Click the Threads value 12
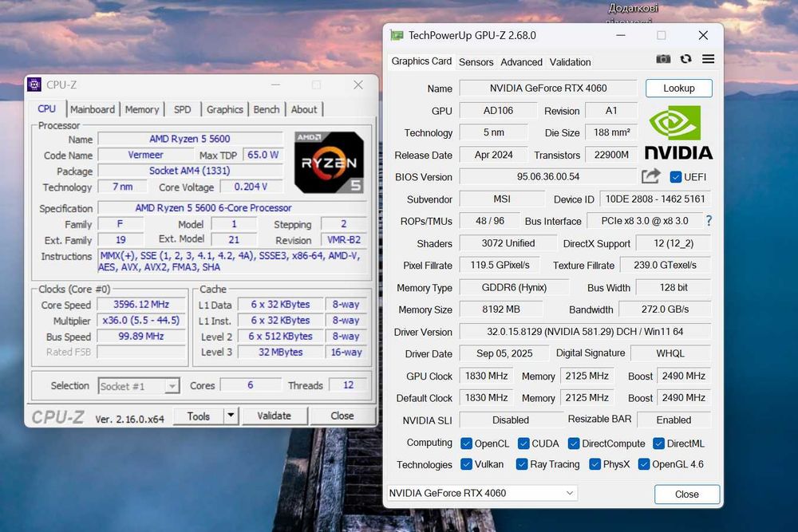798x532 pixels. (348, 385)
